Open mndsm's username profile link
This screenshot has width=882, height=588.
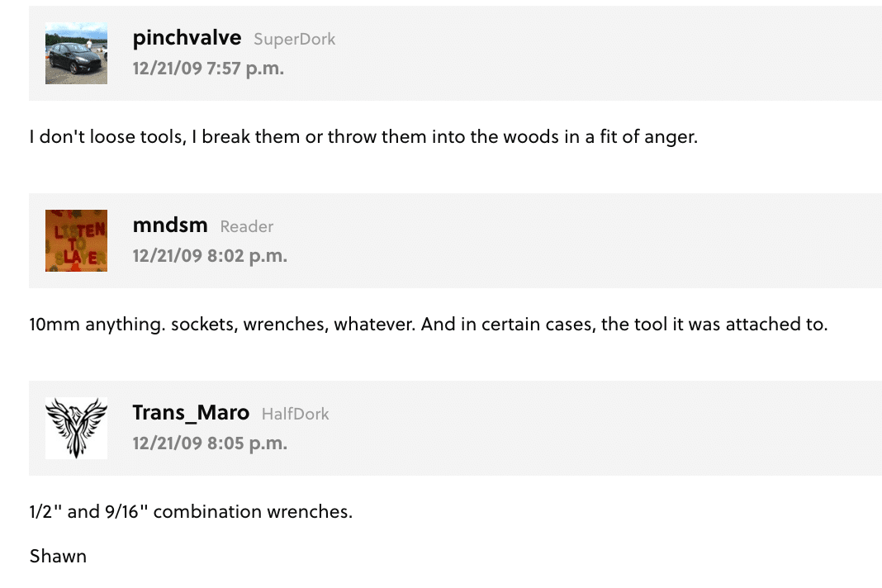click(x=170, y=225)
